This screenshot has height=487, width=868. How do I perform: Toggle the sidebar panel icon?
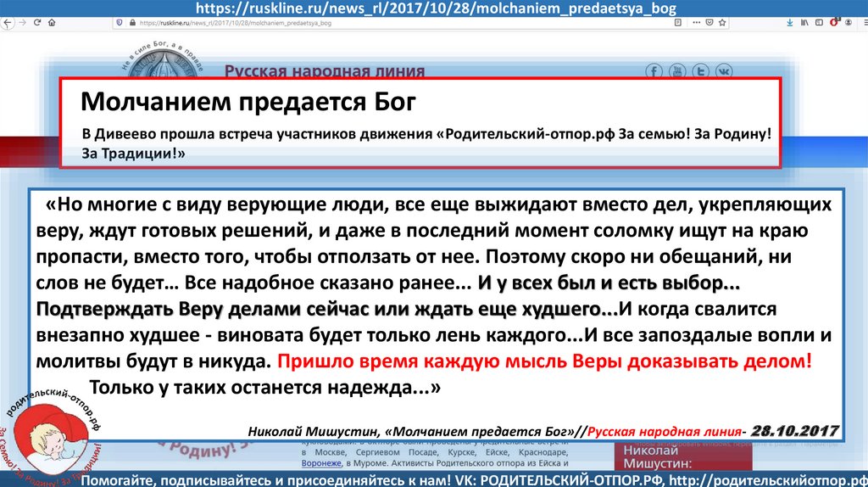point(820,23)
